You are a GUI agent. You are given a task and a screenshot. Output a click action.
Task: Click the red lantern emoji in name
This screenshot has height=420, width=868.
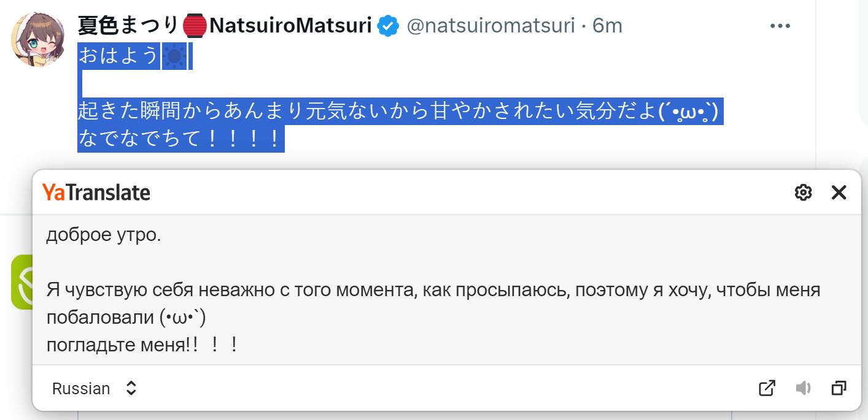195,26
